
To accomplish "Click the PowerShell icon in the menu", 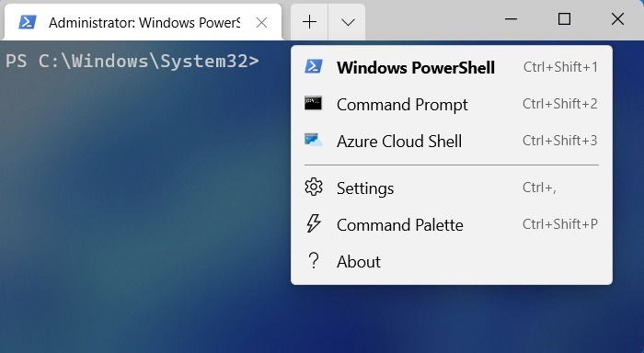I will [x=314, y=66].
